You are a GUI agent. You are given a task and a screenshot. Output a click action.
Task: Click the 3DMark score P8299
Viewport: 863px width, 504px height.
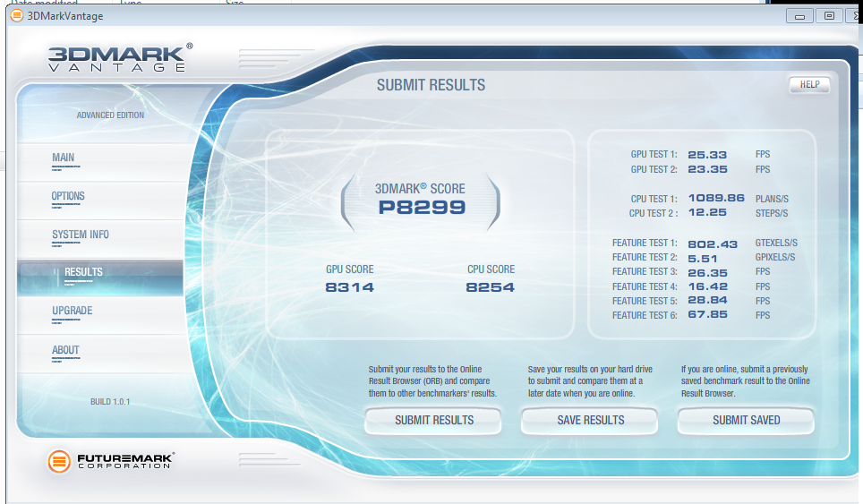[423, 208]
